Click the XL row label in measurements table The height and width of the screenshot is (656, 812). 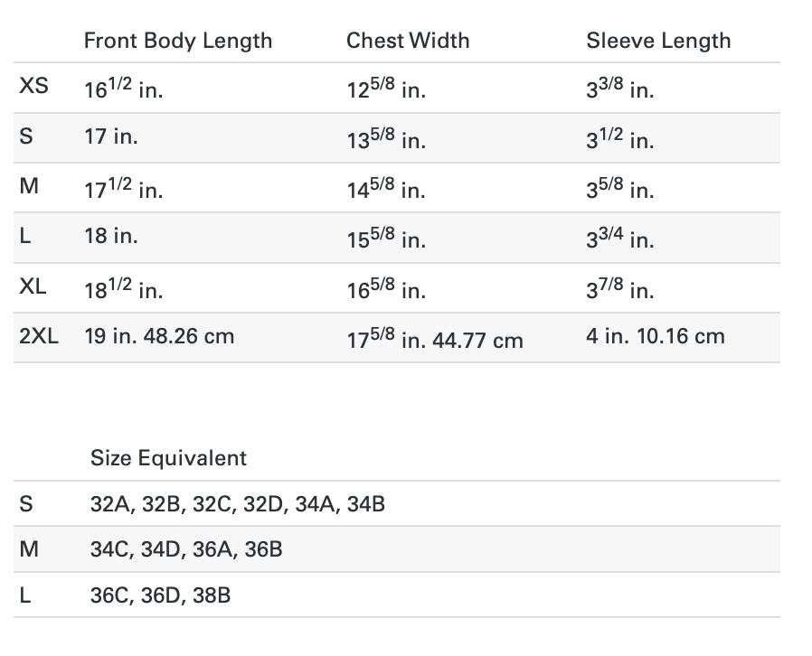[x=33, y=286]
